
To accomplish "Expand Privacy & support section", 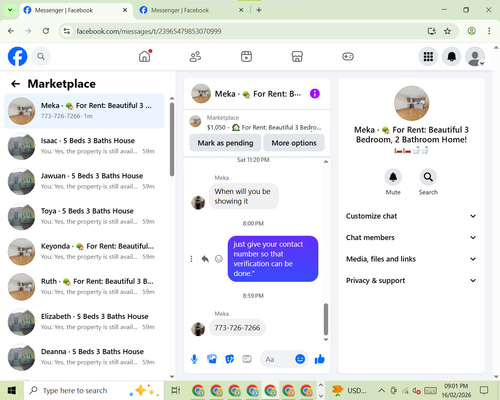I will [x=411, y=280].
